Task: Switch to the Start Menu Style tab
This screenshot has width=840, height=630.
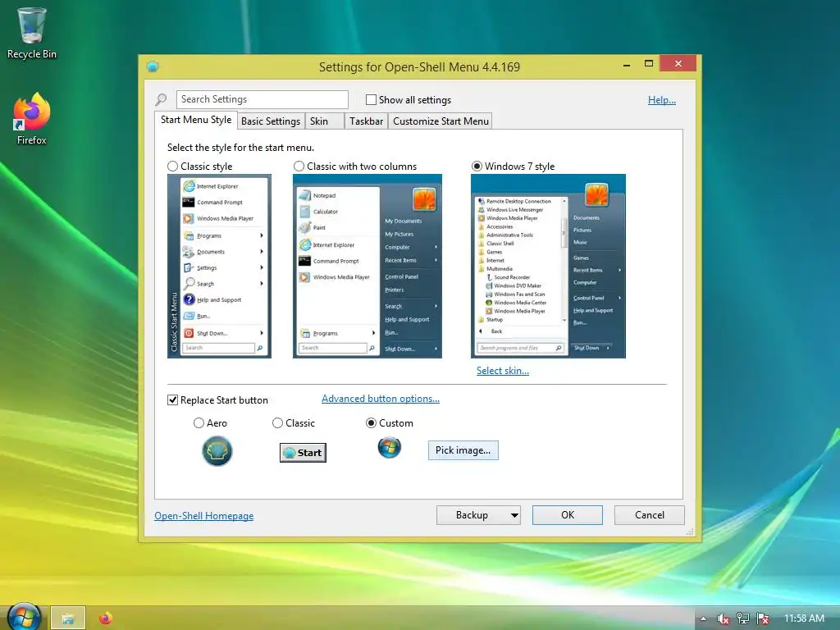Action: tap(196, 120)
